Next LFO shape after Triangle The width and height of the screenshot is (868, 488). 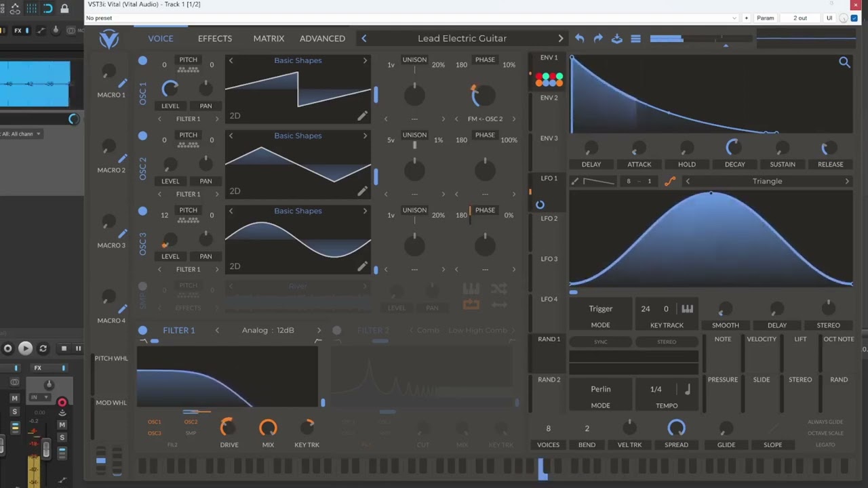click(x=846, y=181)
